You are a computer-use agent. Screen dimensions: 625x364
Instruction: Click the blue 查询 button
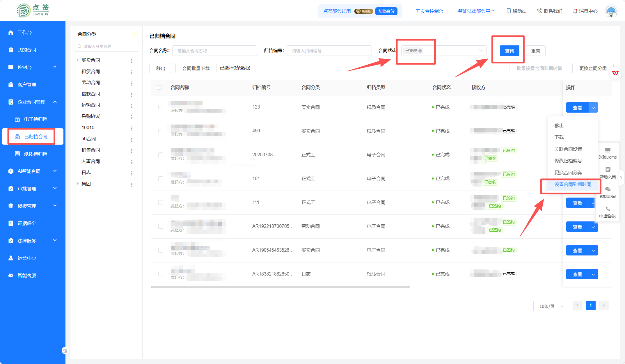pos(509,51)
